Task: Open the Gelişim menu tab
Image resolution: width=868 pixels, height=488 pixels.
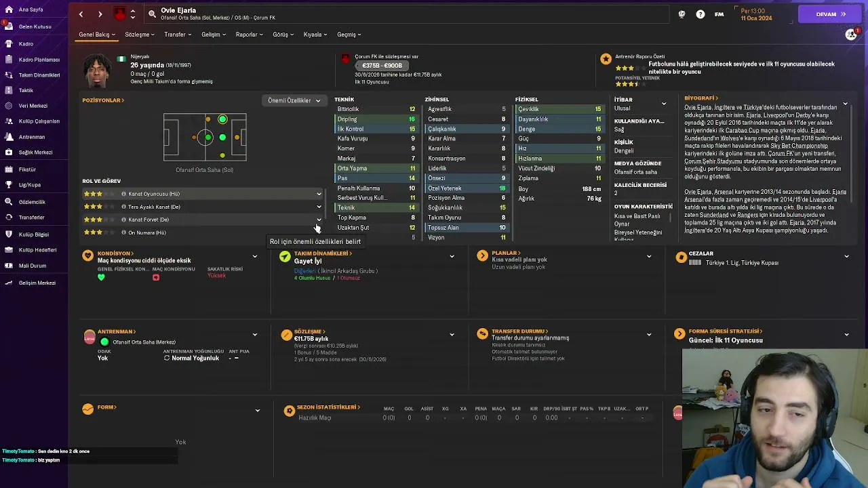Action: coord(214,35)
